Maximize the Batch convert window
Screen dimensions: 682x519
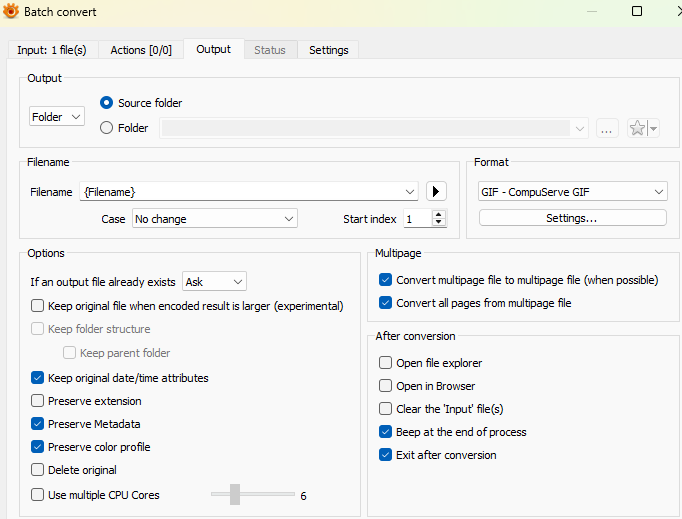[637, 11]
